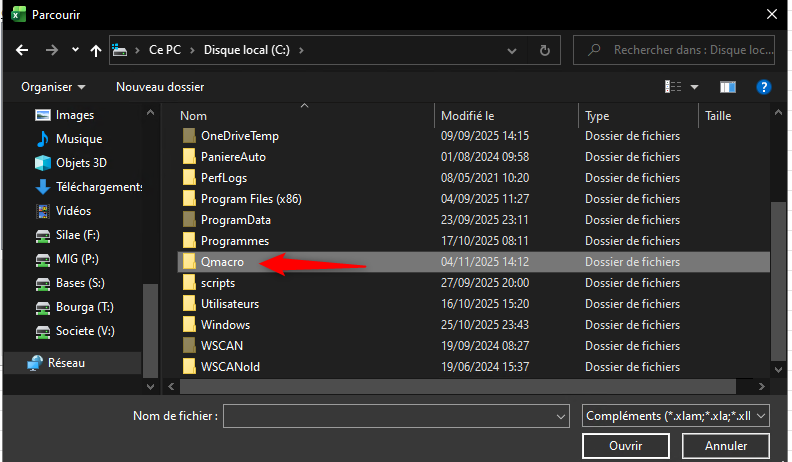Click the Annuler button
792x462 pixels.
[726, 445]
